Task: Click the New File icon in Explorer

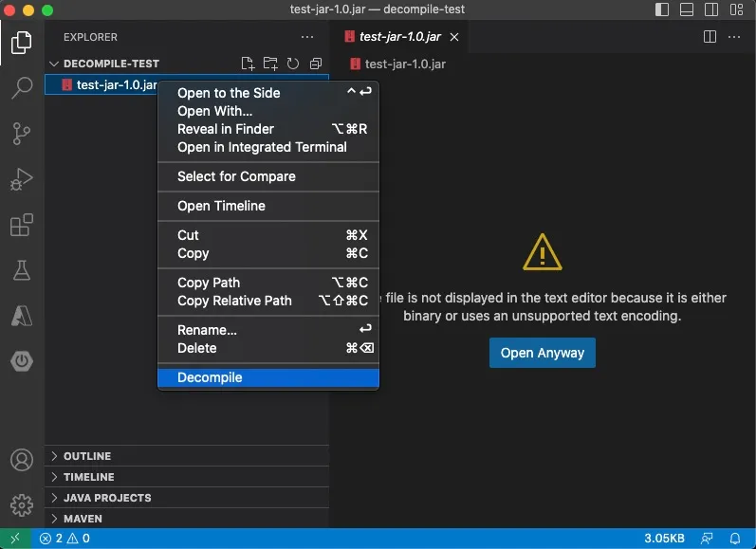Action: coord(248,64)
